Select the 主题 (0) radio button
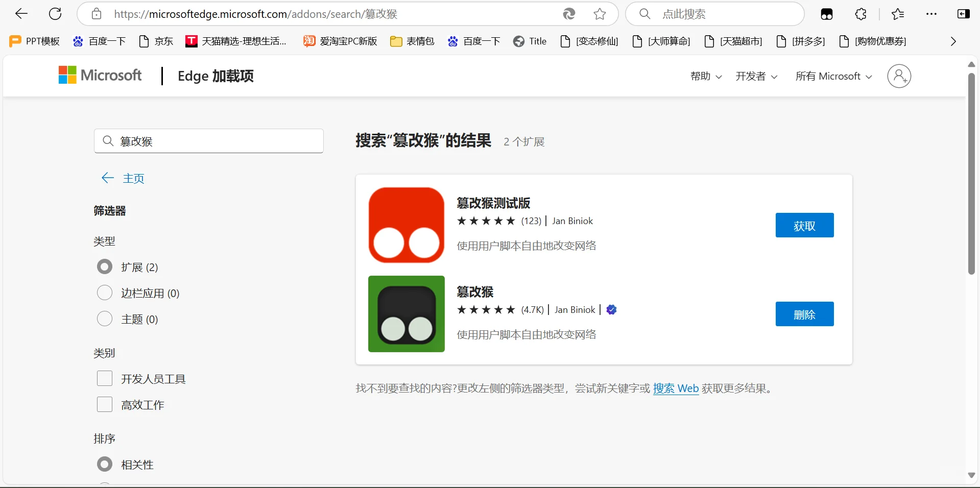Image resolution: width=980 pixels, height=488 pixels. tap(104, 319)
